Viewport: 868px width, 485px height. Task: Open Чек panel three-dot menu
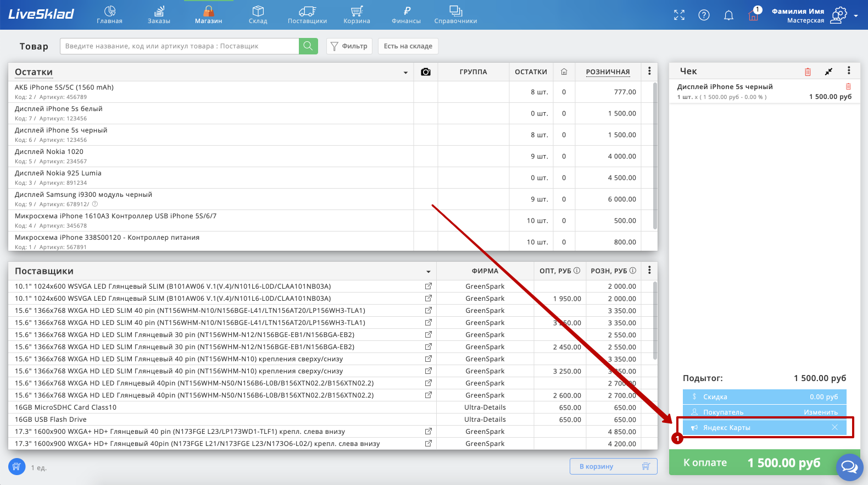point(849,70)
